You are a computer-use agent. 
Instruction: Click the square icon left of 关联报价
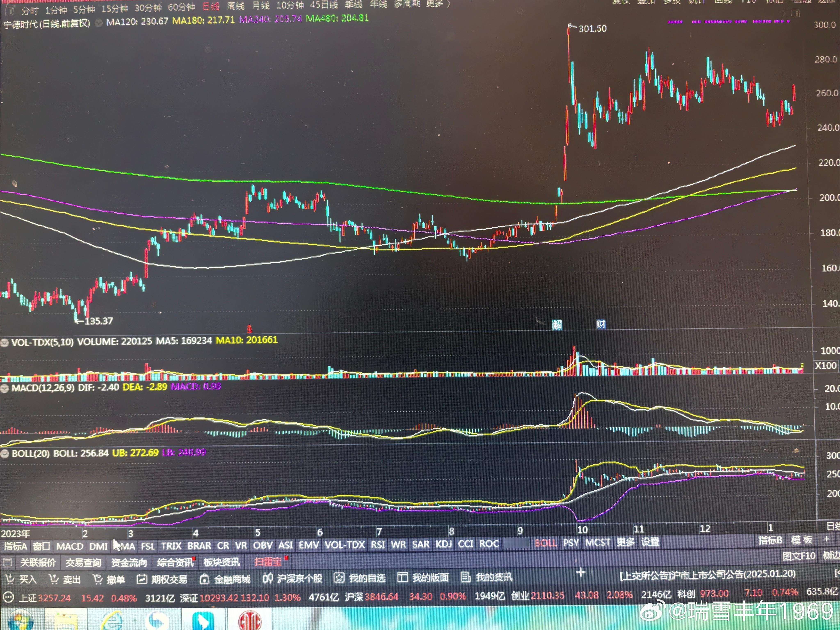pyautogui.click(x=8, y=562)
